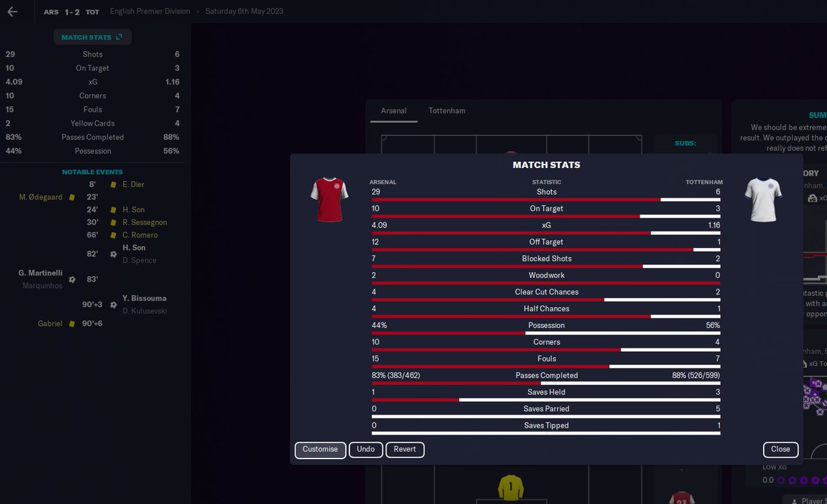This screenshot has width=827, height=504.
Task: Click the Saves Held stat bar
Action: click(546, 400)
